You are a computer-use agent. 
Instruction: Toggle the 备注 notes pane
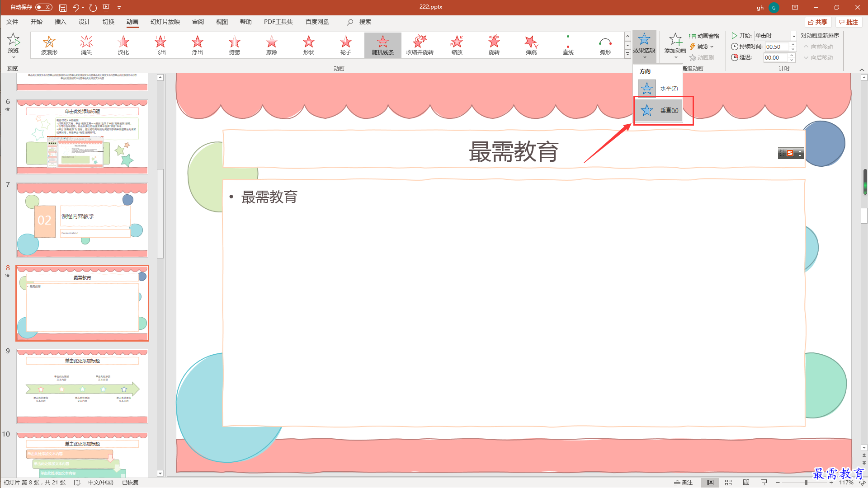[x=683, y=483]
